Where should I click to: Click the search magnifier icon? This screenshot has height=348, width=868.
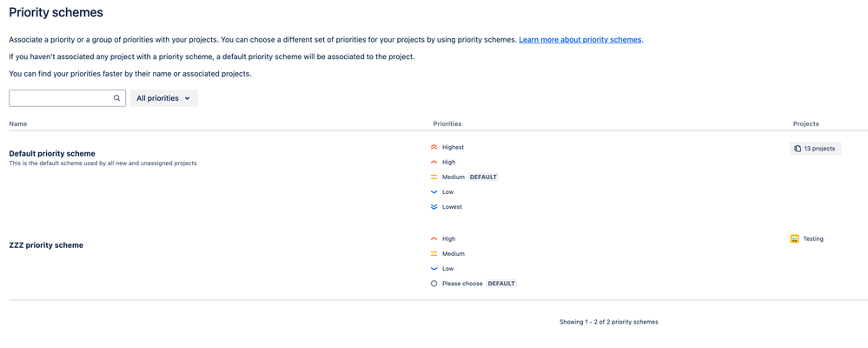[116, 98]
